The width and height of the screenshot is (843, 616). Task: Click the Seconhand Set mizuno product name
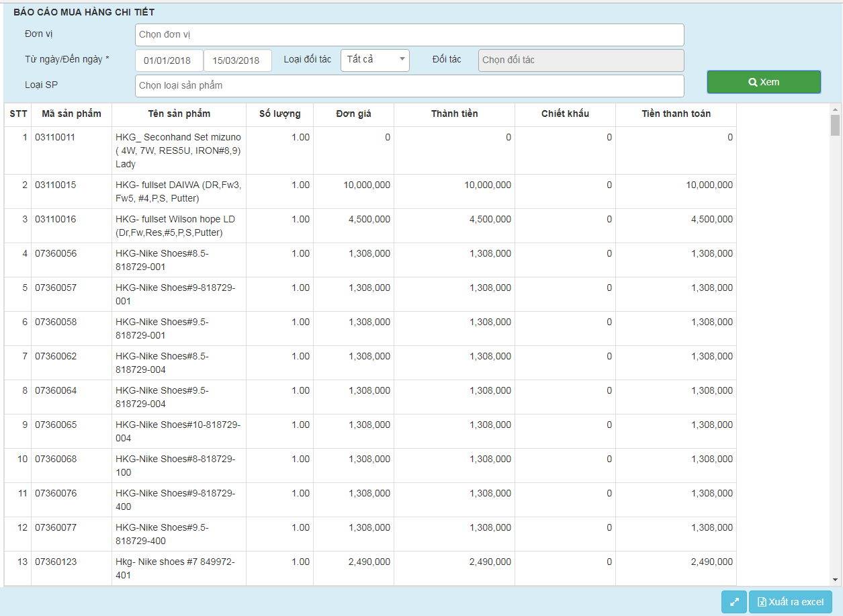[x=178, y=150]
